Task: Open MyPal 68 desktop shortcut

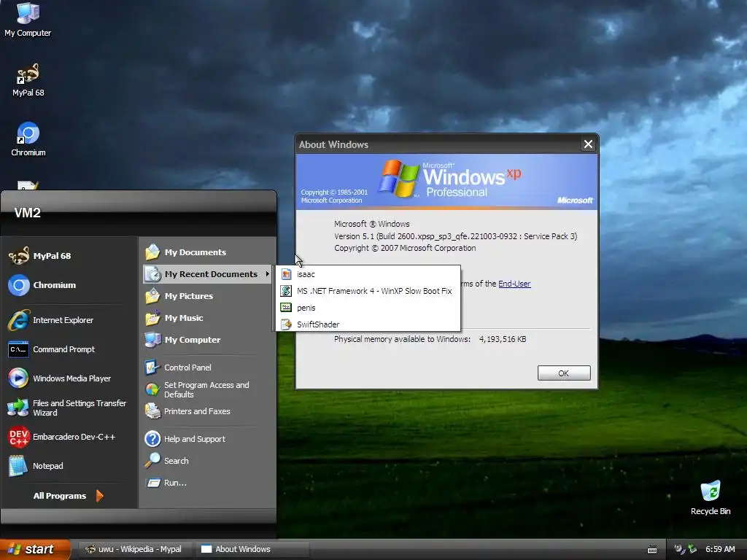Action: (28, 80)
